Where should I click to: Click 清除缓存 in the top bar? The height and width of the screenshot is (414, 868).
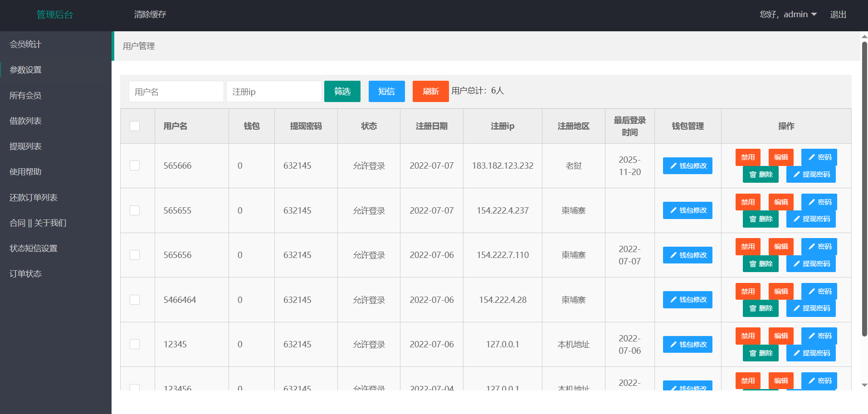(150, 15)
